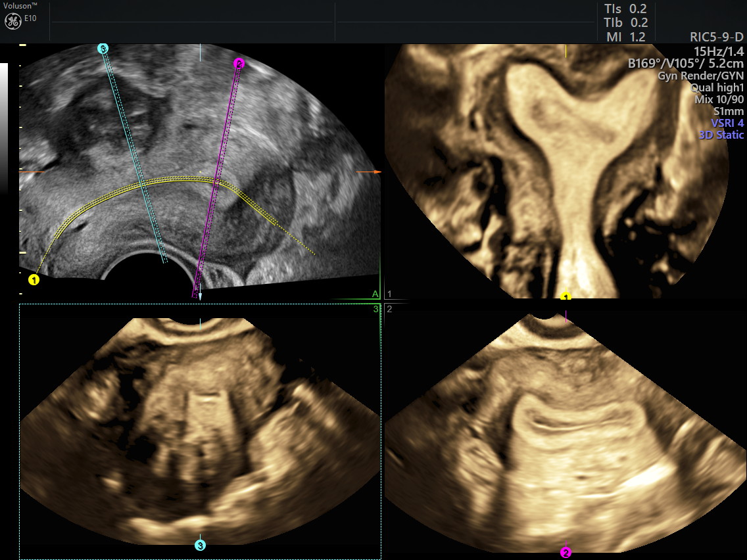This screenshot has width=747, height=560.
Task: Click the VSRI 4 setting label
Action: point(727,123)
